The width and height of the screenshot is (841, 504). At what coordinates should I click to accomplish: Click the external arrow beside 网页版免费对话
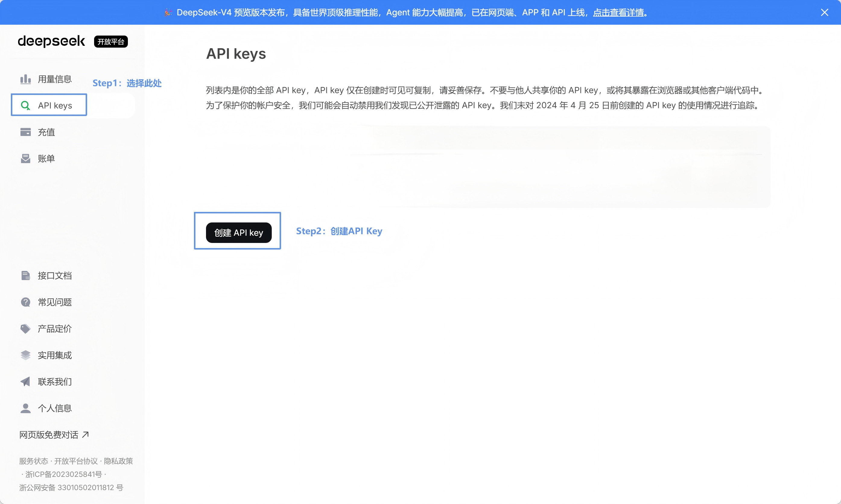point(85,434)
